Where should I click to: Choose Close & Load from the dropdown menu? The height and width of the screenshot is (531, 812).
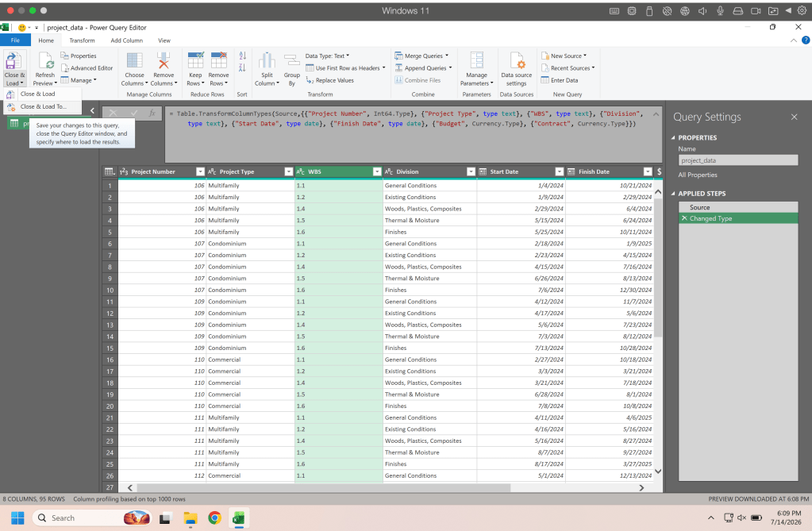click(x=42, y=94)
